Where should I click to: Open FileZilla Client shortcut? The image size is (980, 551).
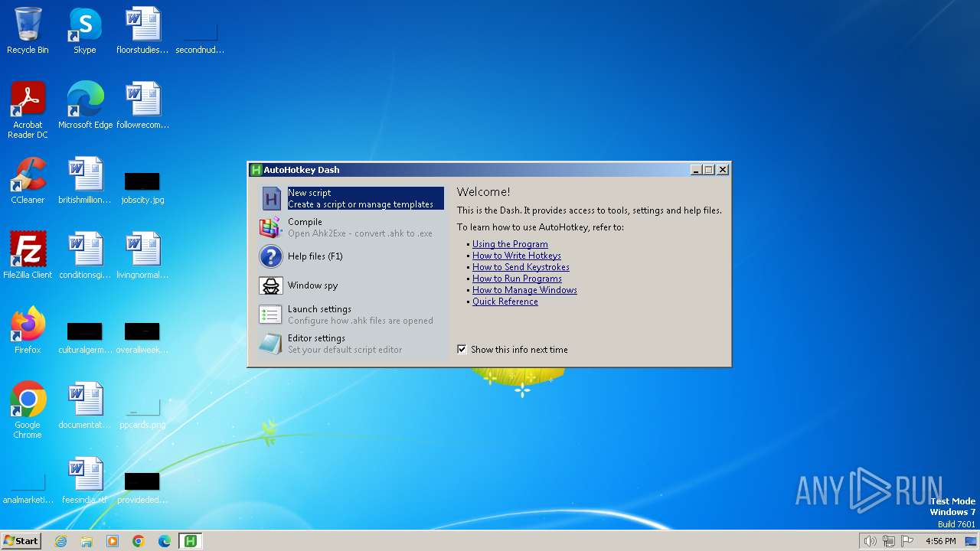(28, 249)
